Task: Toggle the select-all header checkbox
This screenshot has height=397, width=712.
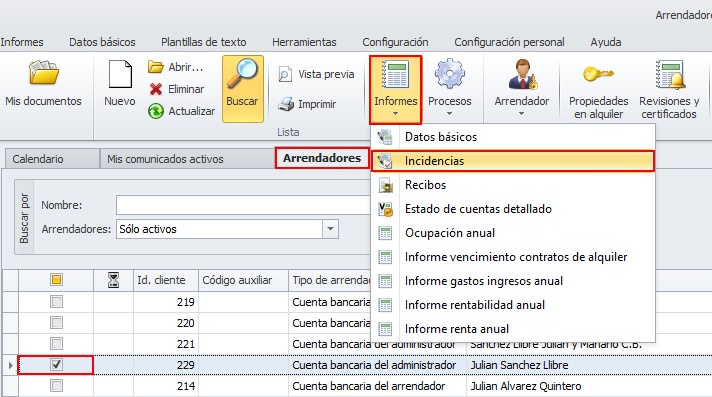Action: (56, 280)
